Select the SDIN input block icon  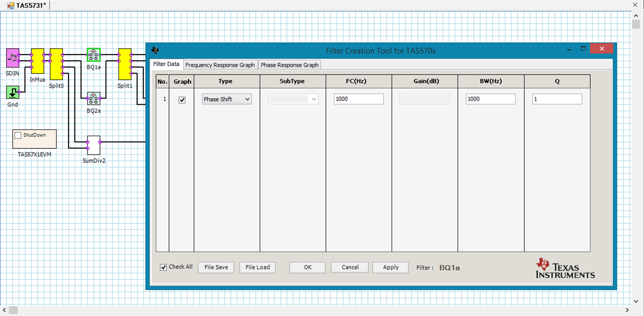tap(12, 58)
